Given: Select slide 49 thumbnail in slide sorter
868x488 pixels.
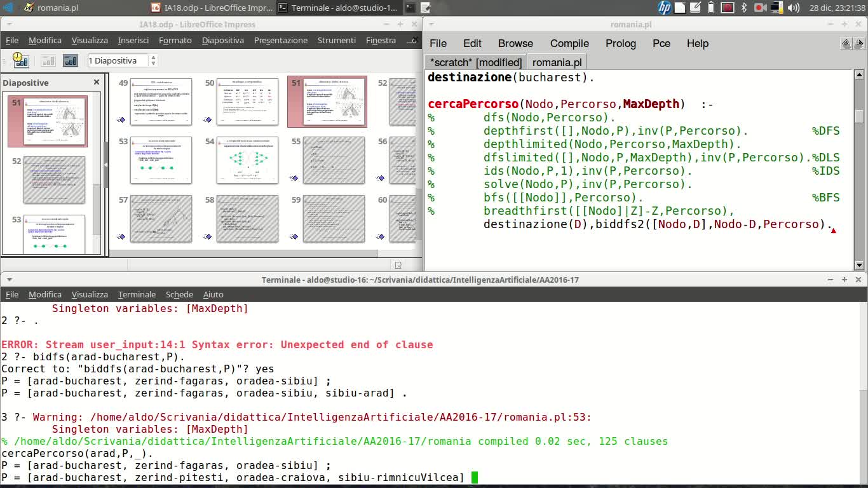Looking at the screenshot, I should click(x=161, y=101).
